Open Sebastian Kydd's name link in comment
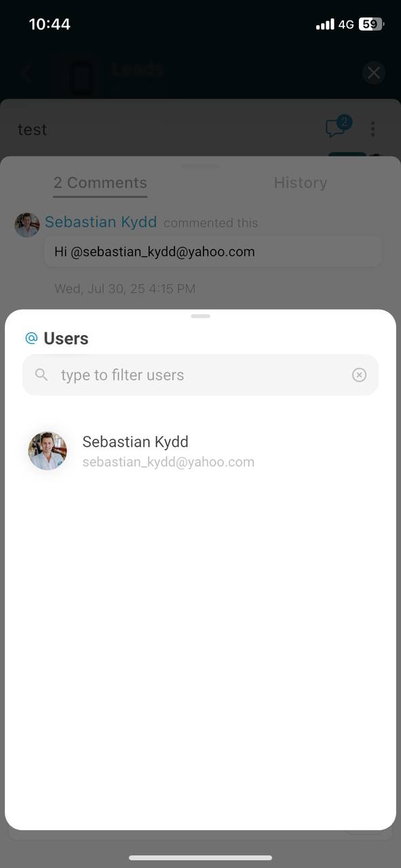401x868 pixels. 101,222
